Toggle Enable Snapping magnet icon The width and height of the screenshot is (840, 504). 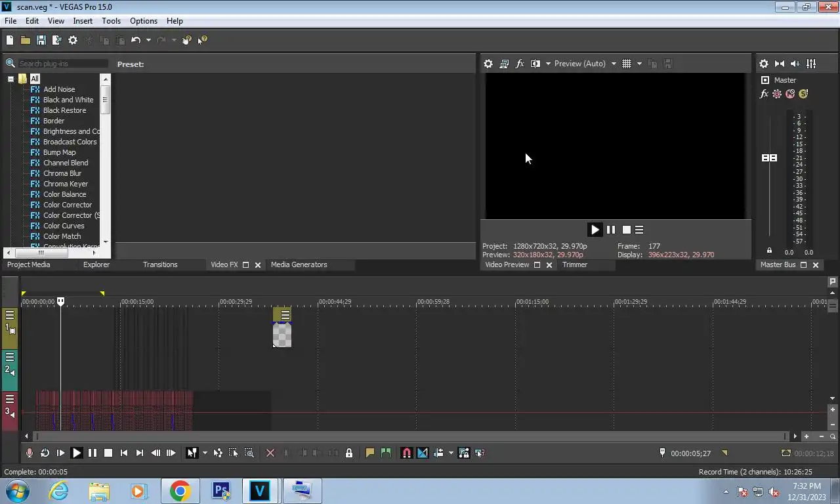click(406, 453)
